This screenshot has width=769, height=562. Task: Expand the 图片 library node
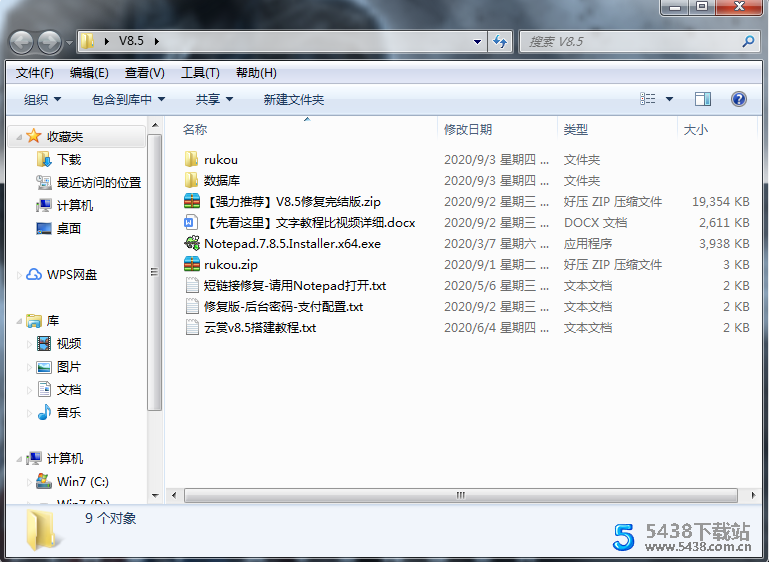pyautogui.click(x=29, y=367)
